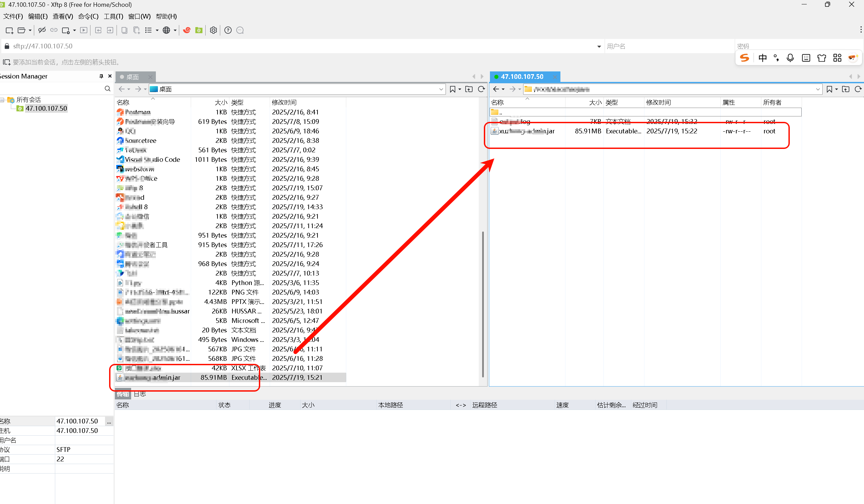Toggle Chinese/English input mode in Sogou toolbar
Screen dimensions: 864x504
tap(762, 58)
